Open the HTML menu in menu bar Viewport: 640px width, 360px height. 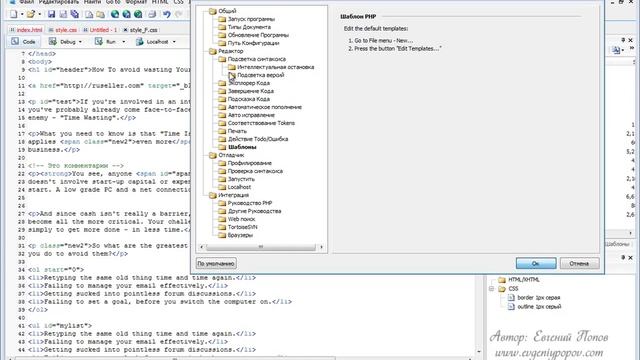coord(160,2)
